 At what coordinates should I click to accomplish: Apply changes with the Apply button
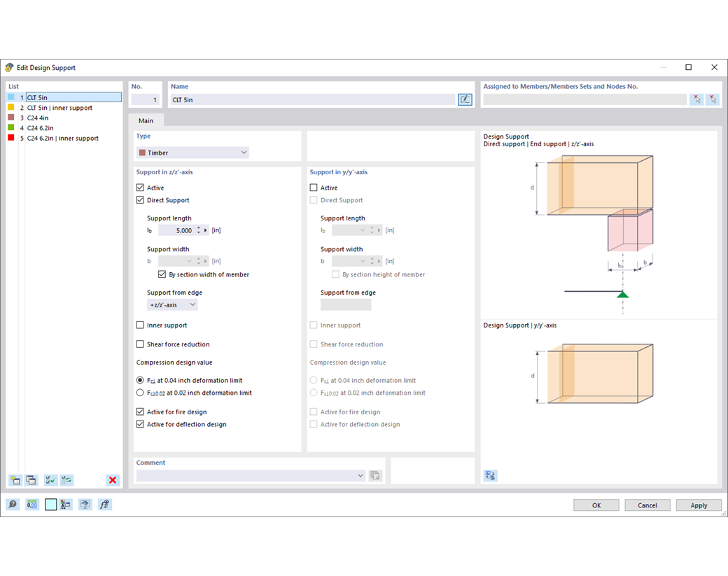(x=698, y=505)
